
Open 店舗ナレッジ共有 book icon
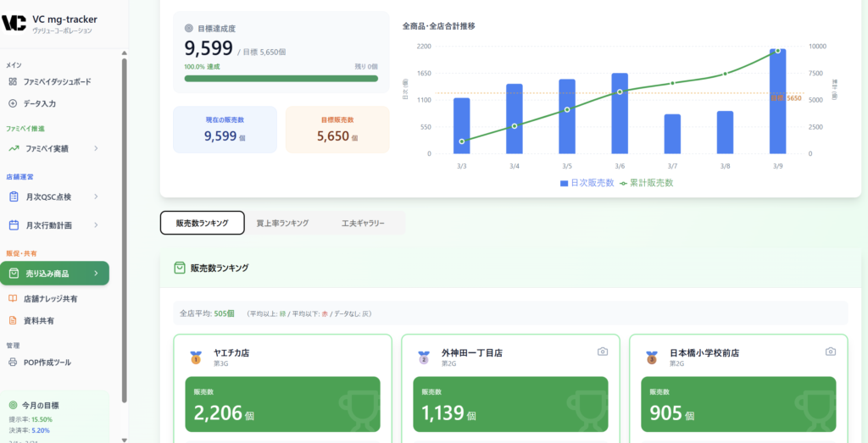point(13,299)
